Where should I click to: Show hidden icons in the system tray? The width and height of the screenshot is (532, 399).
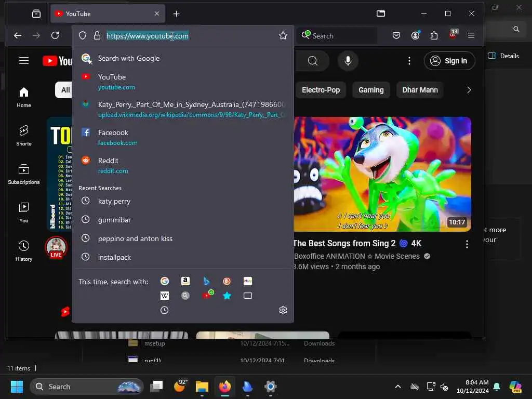point(398,387)
